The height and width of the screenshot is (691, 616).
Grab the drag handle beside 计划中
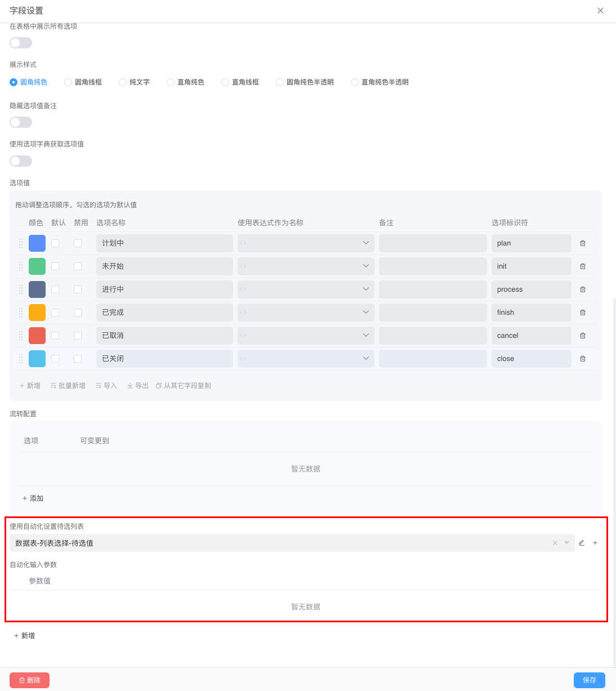[20, 243]
